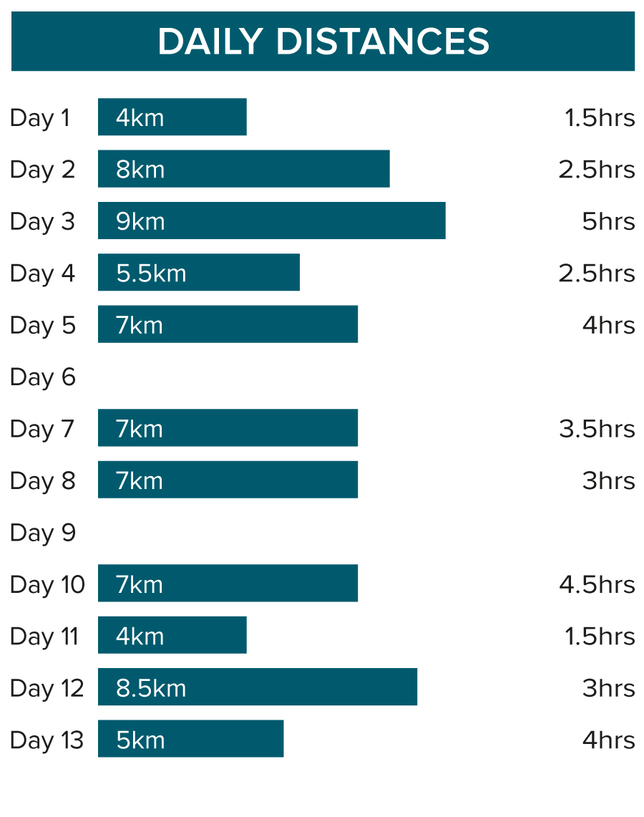Select the Day 2 8km bar
The width and height of the screenshot is (644, 817).
point(244,169)
